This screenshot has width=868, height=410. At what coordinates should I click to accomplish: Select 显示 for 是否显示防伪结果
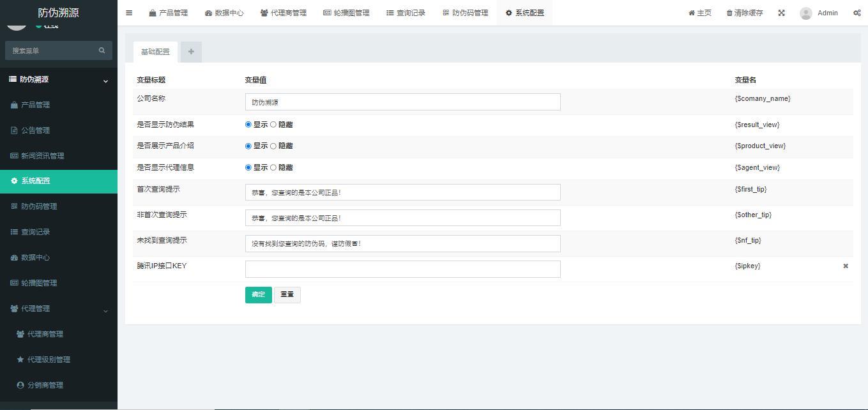[x=248, y=125]
